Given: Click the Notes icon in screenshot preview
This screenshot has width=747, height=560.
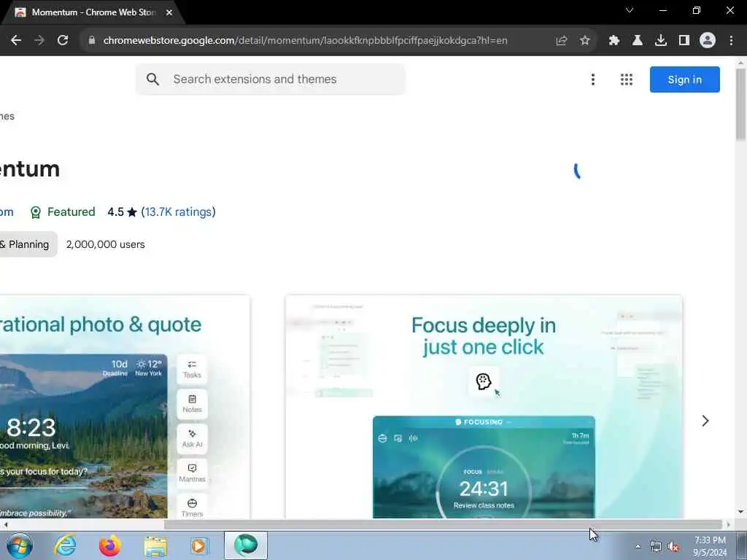Looking at the screenshot, I should pos(192,404).
